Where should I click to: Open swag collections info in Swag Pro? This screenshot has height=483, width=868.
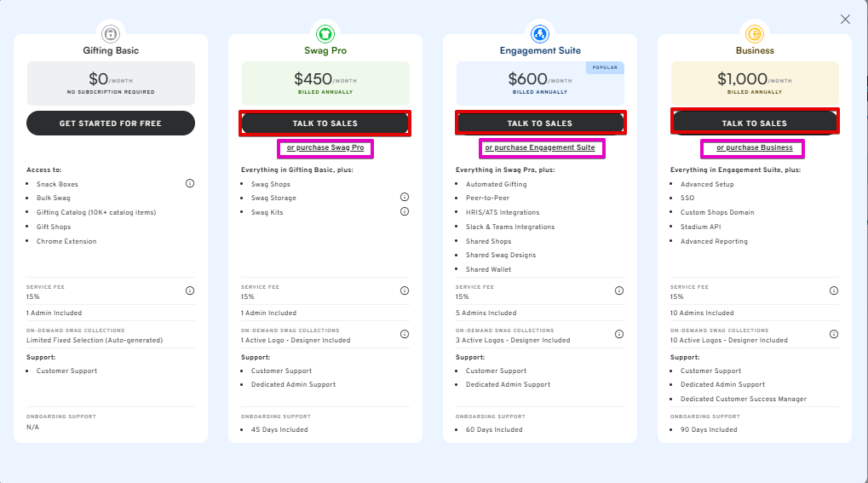[x=405, y=334]
